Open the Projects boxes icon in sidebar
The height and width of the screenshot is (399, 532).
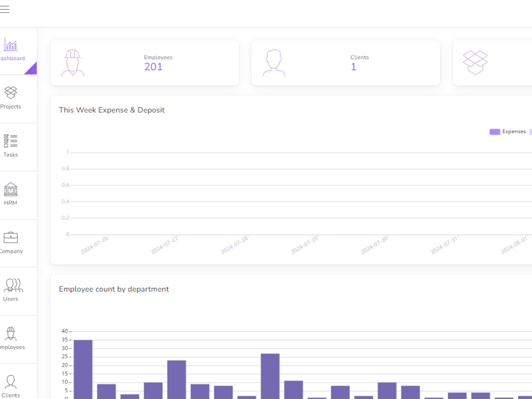(11, 92)
